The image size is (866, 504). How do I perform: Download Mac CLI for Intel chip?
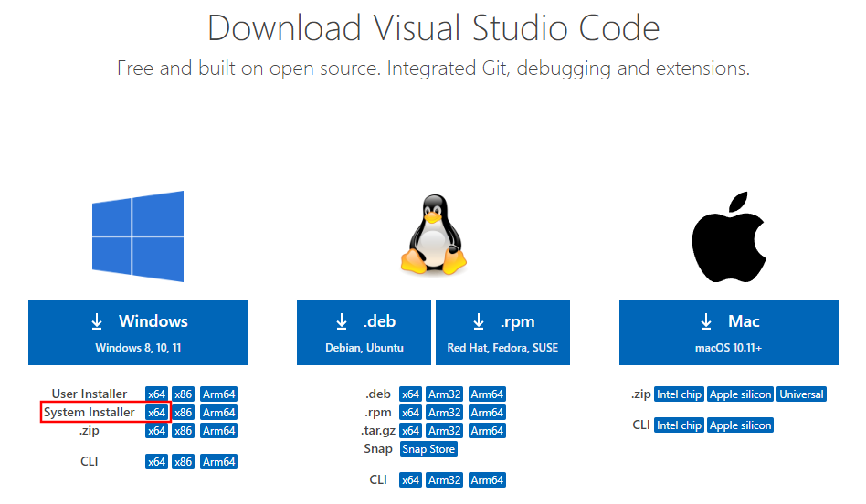point(679,425)
